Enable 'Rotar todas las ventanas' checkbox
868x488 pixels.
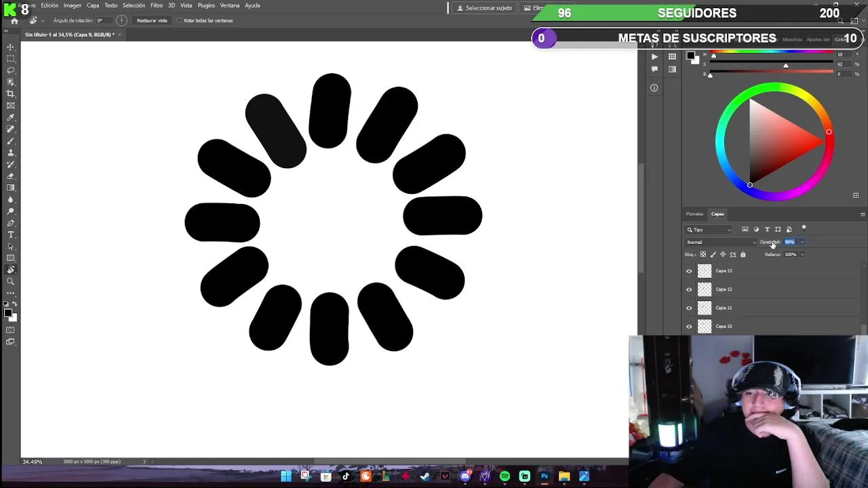[x=179, y=20]
